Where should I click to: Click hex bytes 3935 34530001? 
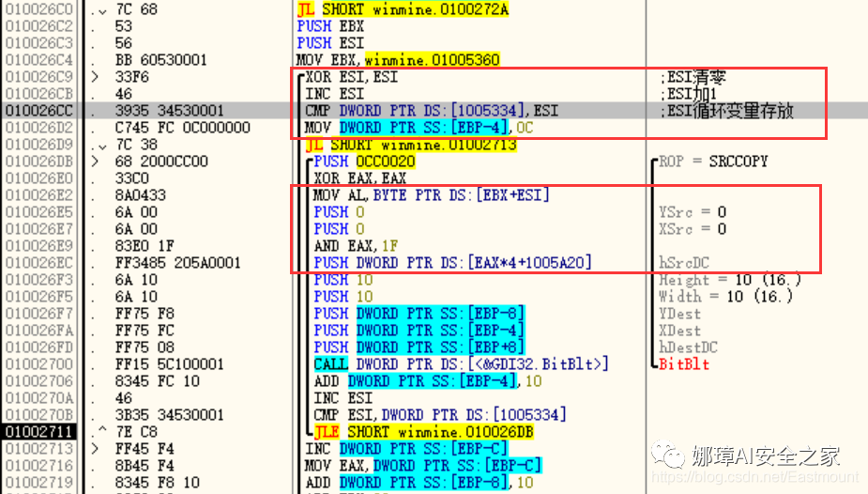point(169,111)
